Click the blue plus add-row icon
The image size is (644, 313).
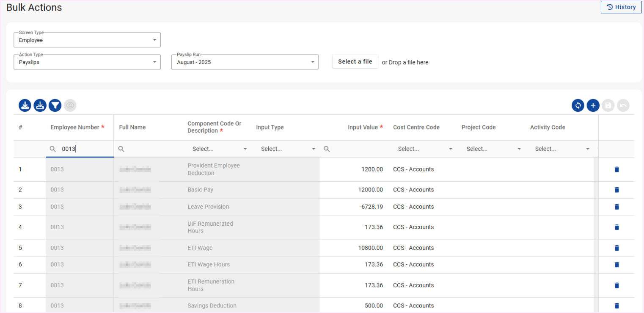tap(593, 105)
